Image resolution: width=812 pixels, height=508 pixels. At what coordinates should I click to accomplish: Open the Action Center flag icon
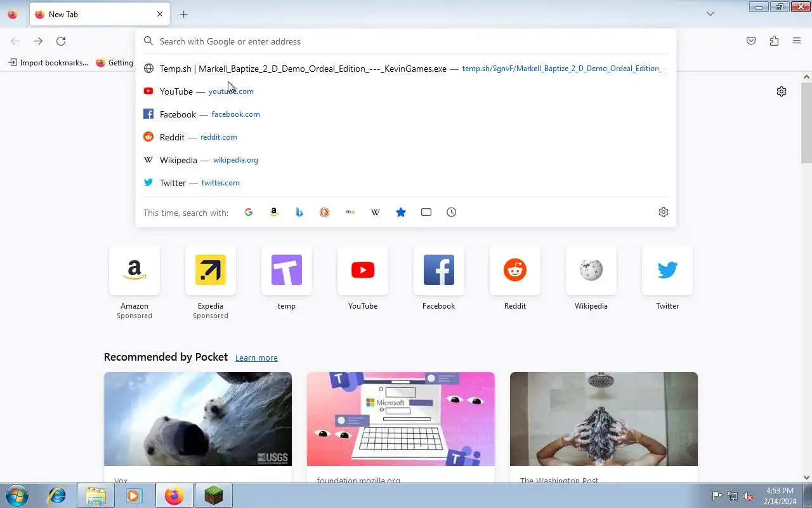(x=717, y=496)
